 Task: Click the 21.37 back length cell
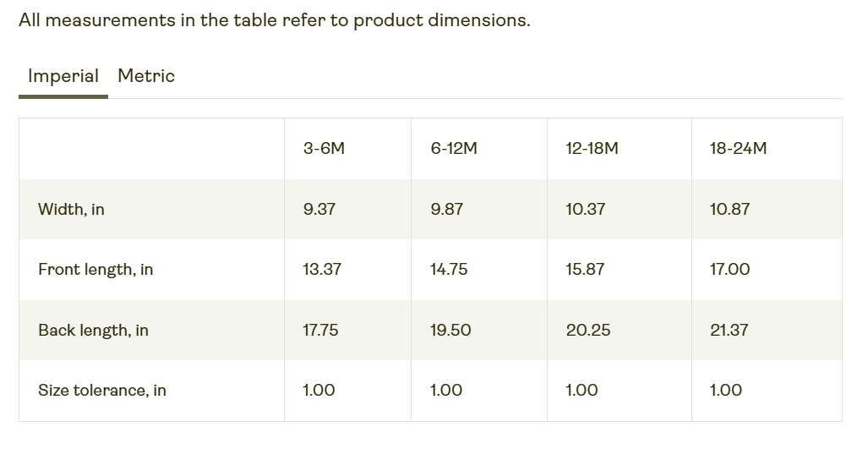coord(729,331)
